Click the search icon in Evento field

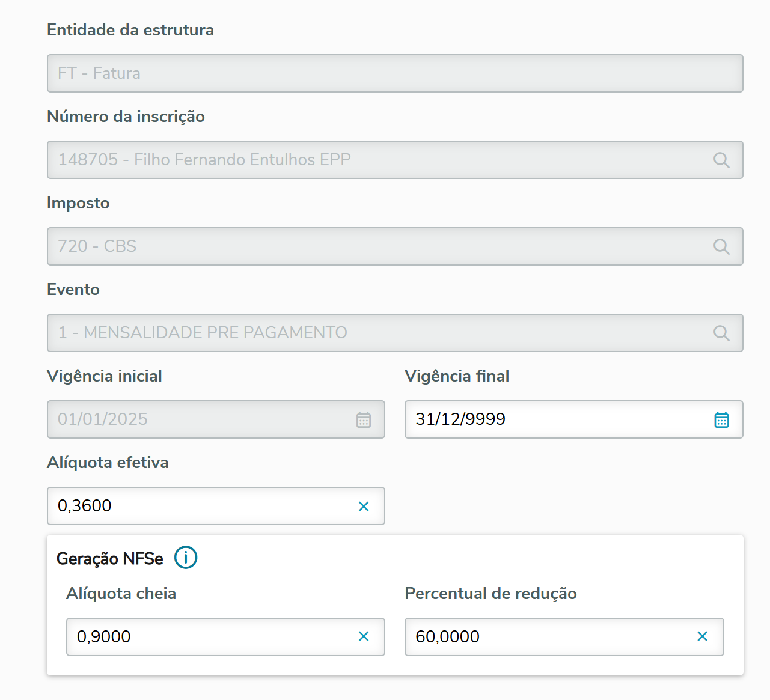721,333
